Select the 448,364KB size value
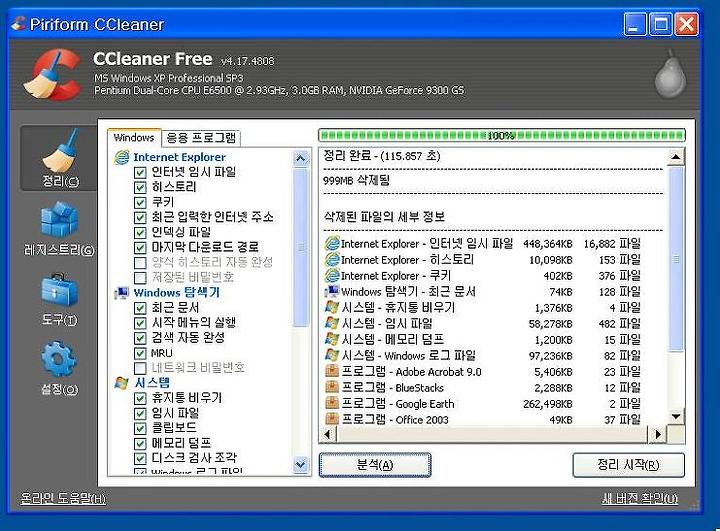Viewport: 720px width, 531px height. [x=548, y=244]
